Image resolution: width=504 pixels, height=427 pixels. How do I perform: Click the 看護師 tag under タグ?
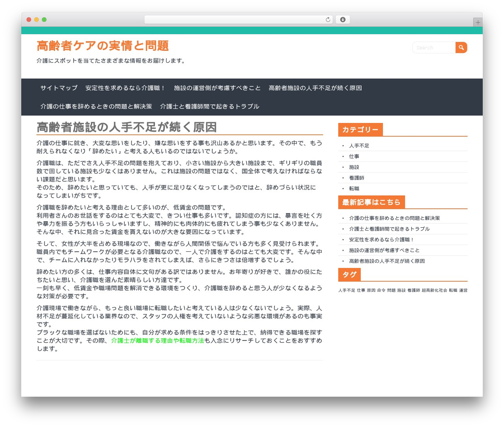click(414, 290)
